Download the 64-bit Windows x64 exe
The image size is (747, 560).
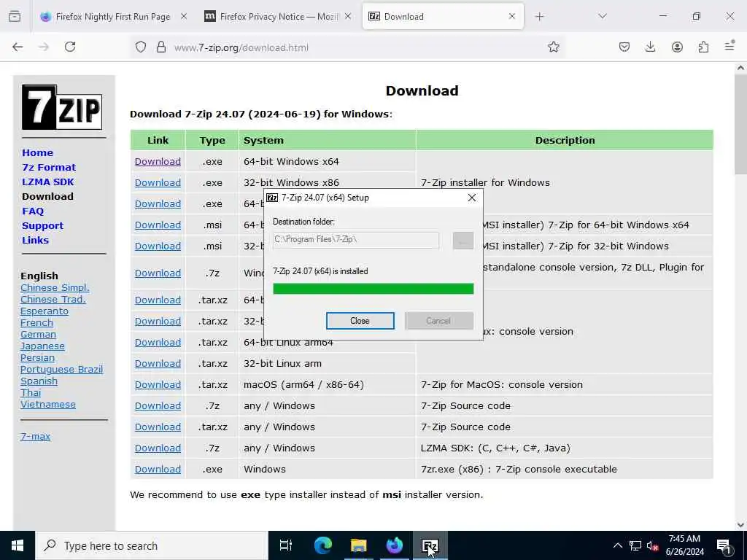158,161
